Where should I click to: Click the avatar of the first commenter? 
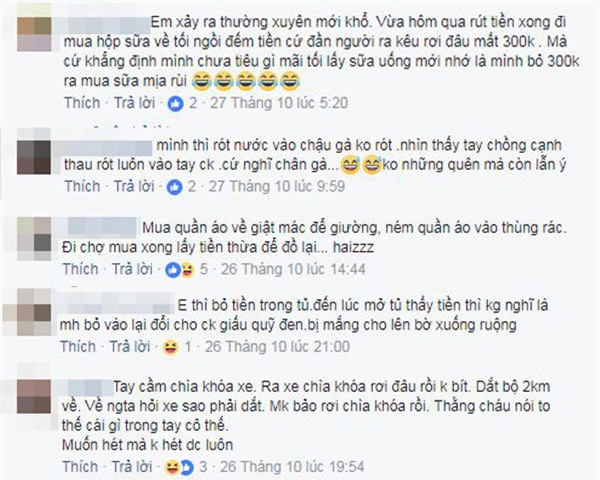34,34
